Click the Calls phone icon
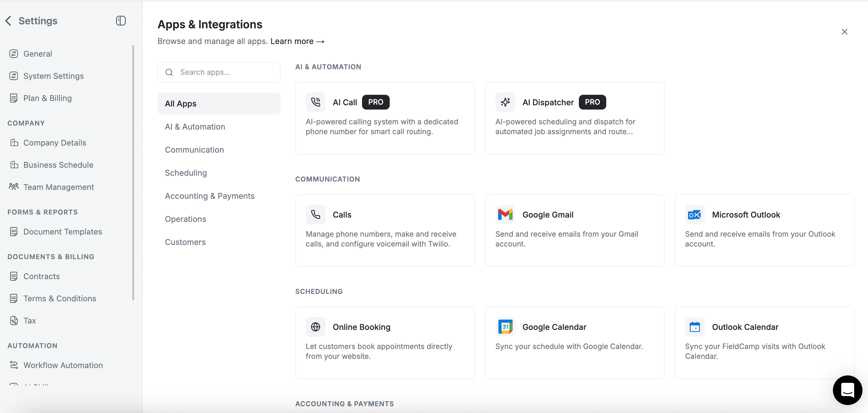This screenshot has width=868, height=413. [x=315, y=215]
